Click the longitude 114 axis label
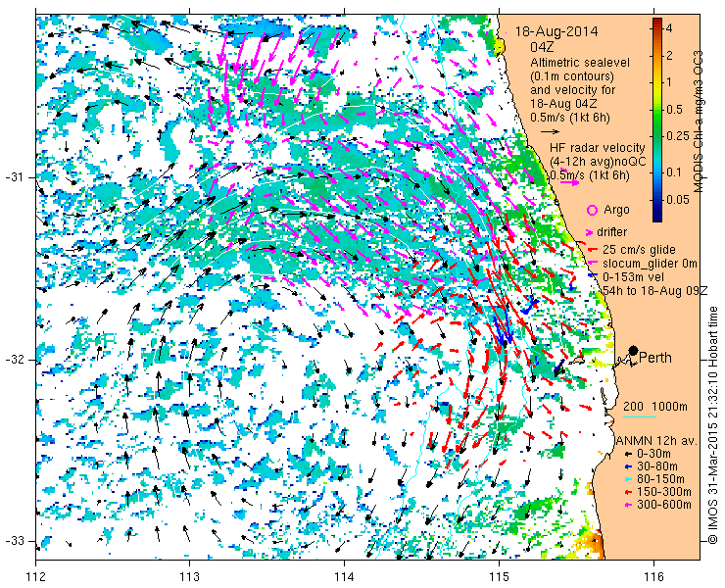Viewport: 725px width, 588px height. click(x=345, y=577)
